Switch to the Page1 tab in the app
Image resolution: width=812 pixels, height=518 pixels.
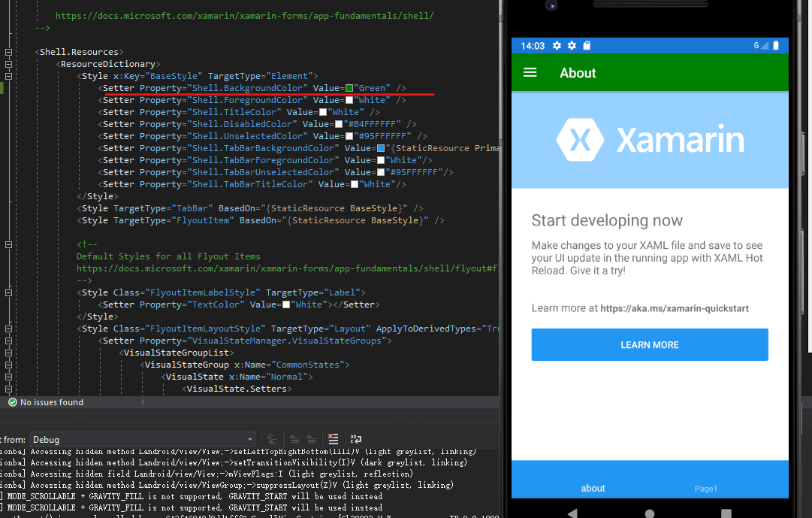[x=705, y=489]
